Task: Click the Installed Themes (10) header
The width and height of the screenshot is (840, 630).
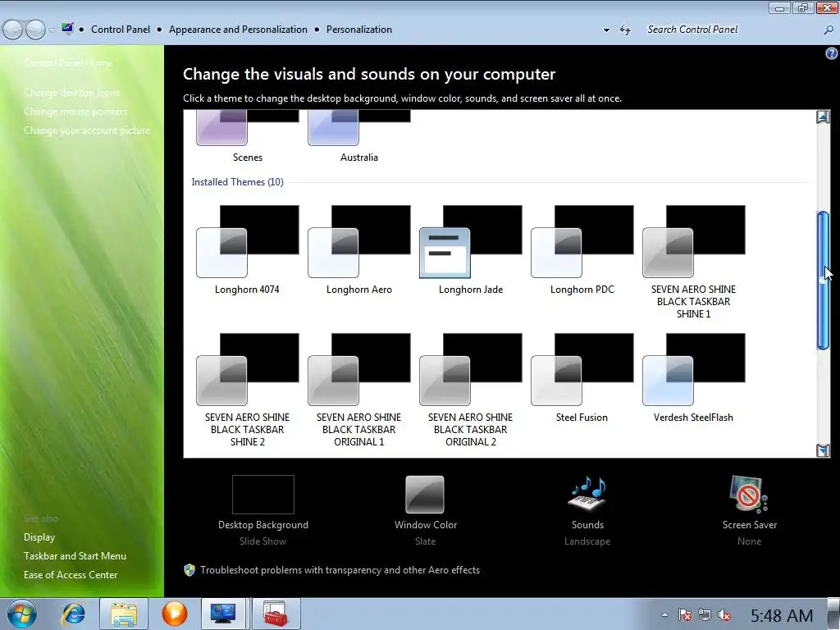Action: [x=237, y=182]
